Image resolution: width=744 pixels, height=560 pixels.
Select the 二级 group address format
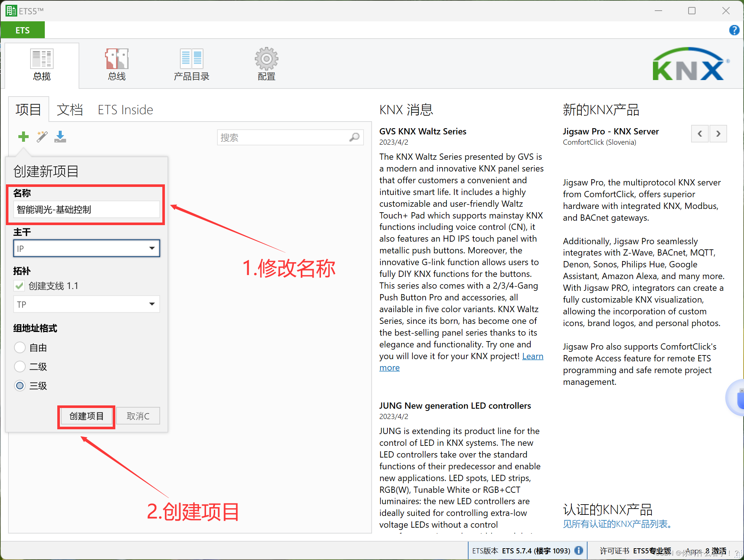(x=20, y=366)
